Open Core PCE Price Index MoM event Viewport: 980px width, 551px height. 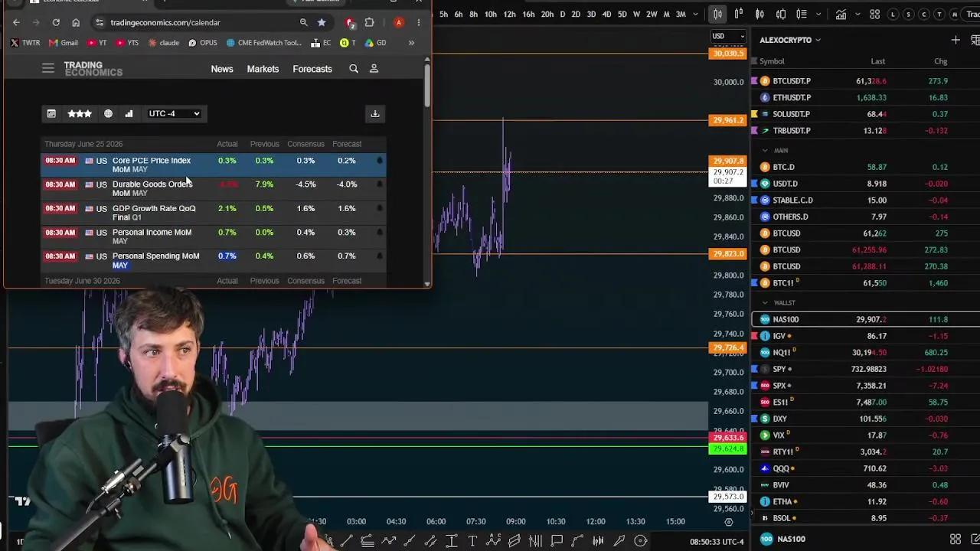(152, 165)
